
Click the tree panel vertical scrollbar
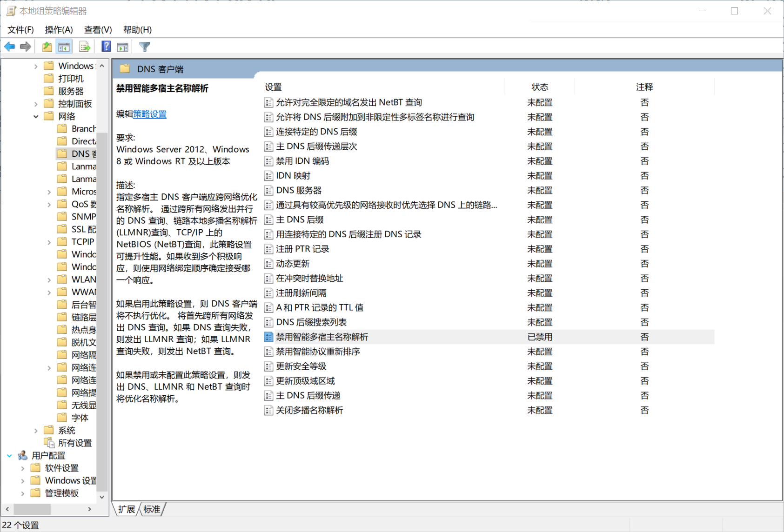point(102,279)
